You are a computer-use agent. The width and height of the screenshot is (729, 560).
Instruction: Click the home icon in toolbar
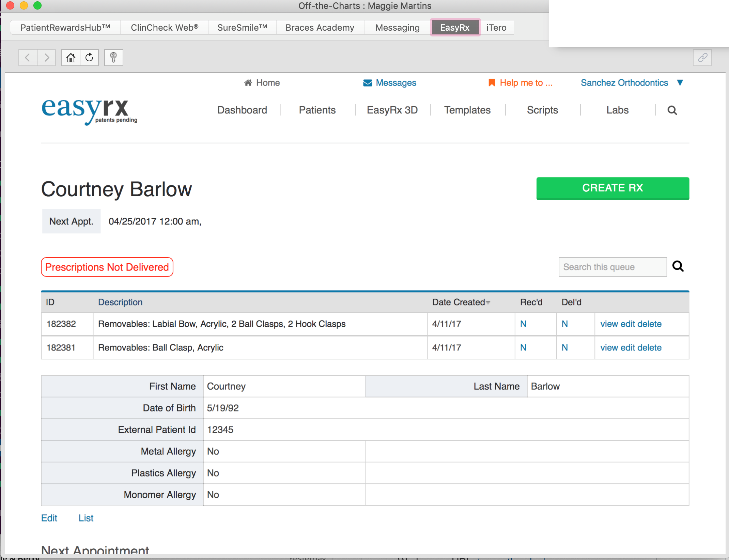pyautogui.click(x=71, y=58)
